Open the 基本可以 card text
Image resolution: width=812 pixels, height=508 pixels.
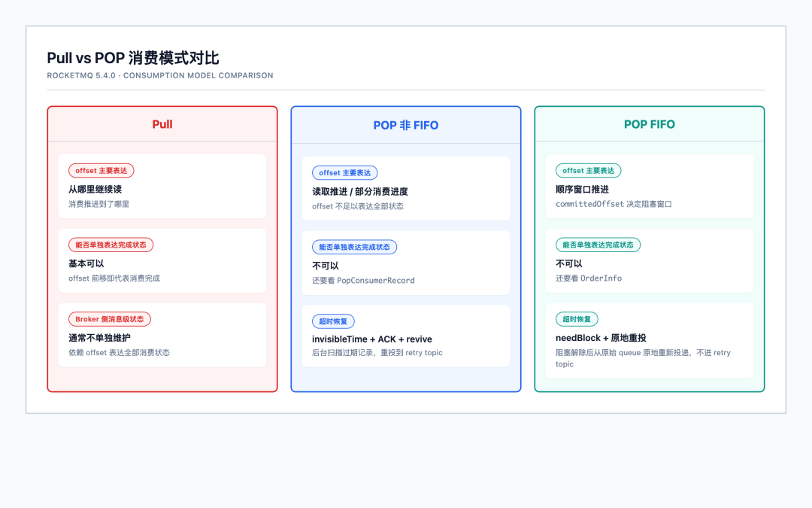(86, 263)
